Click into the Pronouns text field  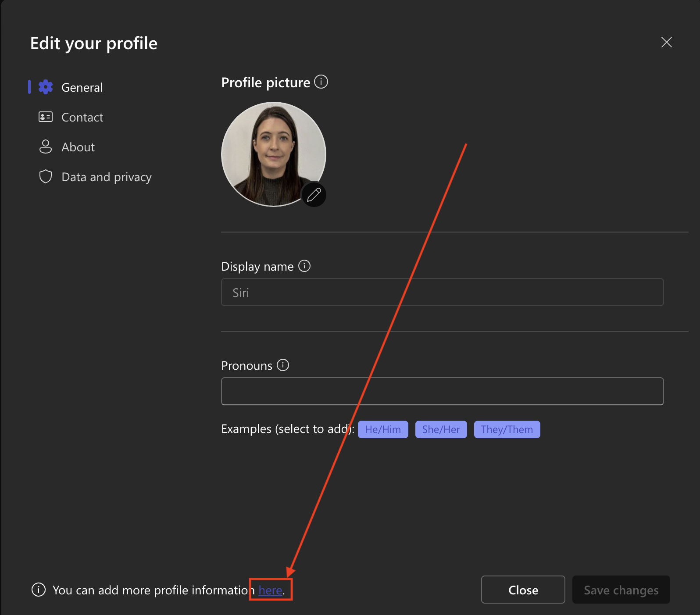coord(442,391)
